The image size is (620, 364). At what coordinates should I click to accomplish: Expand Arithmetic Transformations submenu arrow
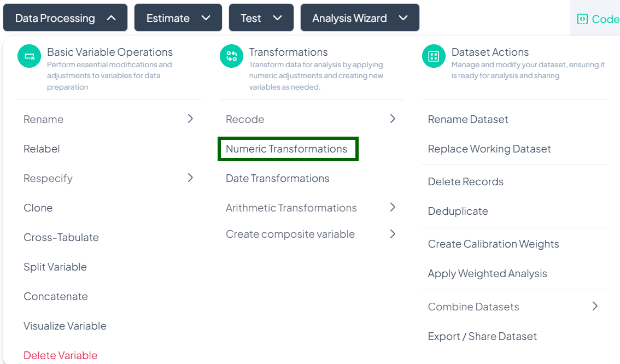click(393, 207)
